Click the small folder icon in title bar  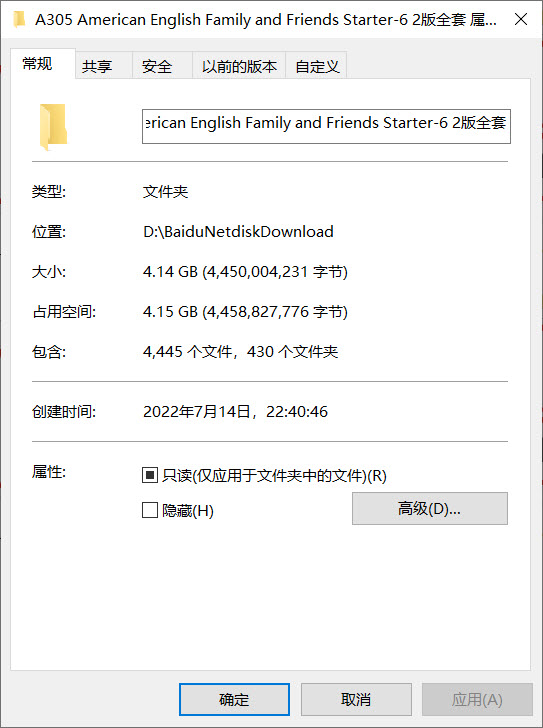pyautogui.click(x=19, y=20)
